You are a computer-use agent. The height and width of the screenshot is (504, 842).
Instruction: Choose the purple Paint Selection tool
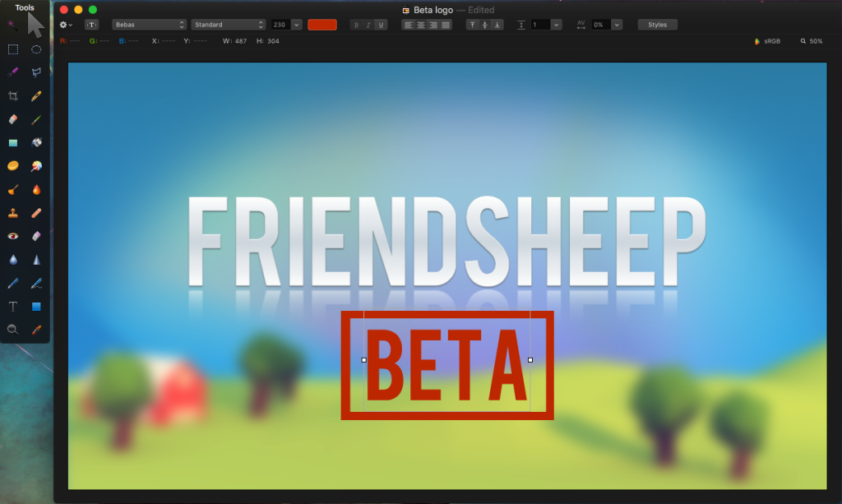(x=13, y=72)
